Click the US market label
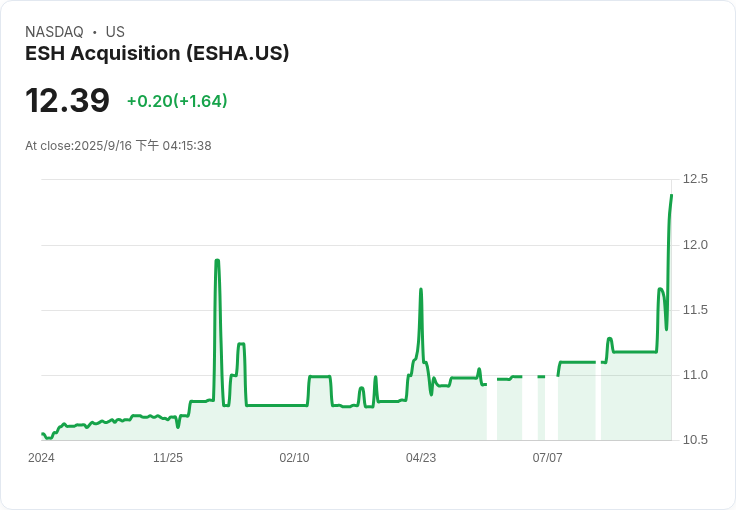 coord(115,32)
